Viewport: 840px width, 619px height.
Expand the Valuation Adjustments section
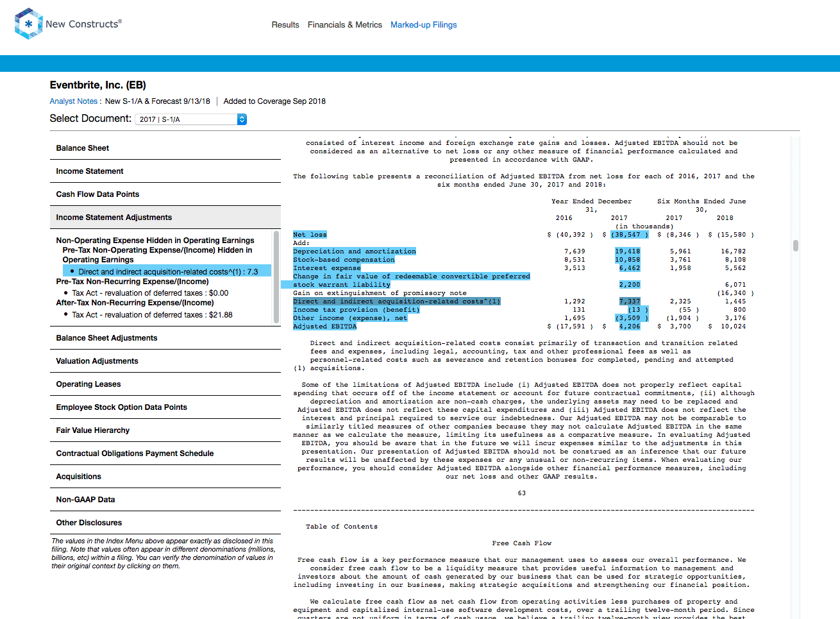pyautogui.click(x=165, y=361)
